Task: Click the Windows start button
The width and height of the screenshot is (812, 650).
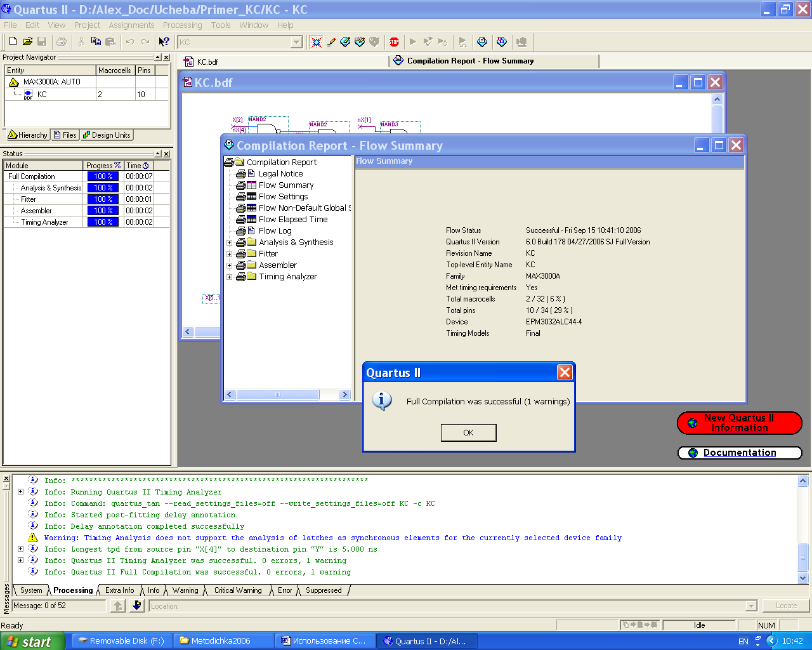Action: [32, 641]
